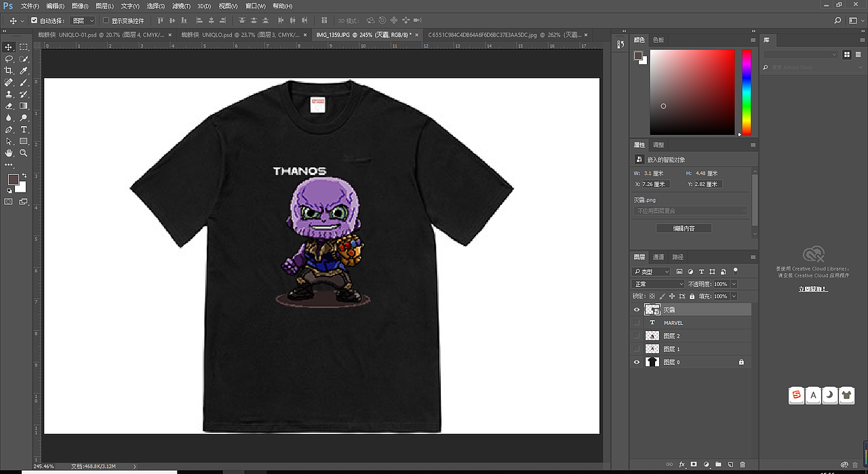Add a layer mask to layer

[694, 465]
